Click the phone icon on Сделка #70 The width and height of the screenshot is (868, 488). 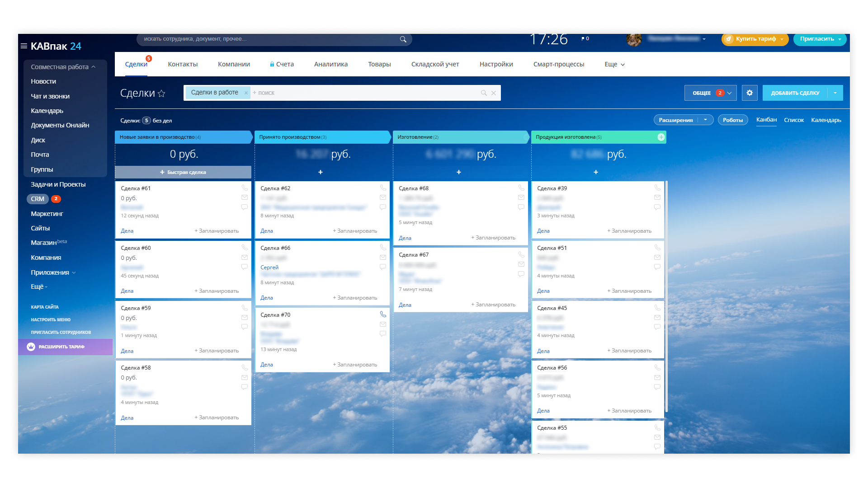(x=383, y=314)
